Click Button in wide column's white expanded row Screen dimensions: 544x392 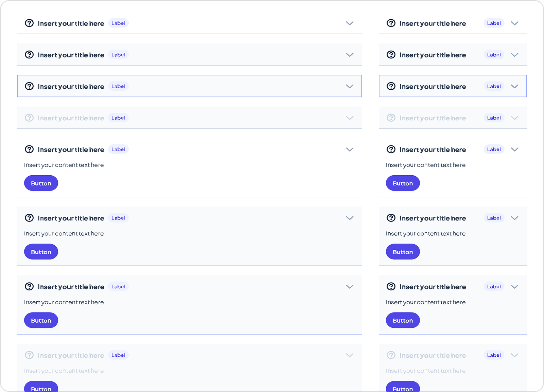[x=41, y=183]
